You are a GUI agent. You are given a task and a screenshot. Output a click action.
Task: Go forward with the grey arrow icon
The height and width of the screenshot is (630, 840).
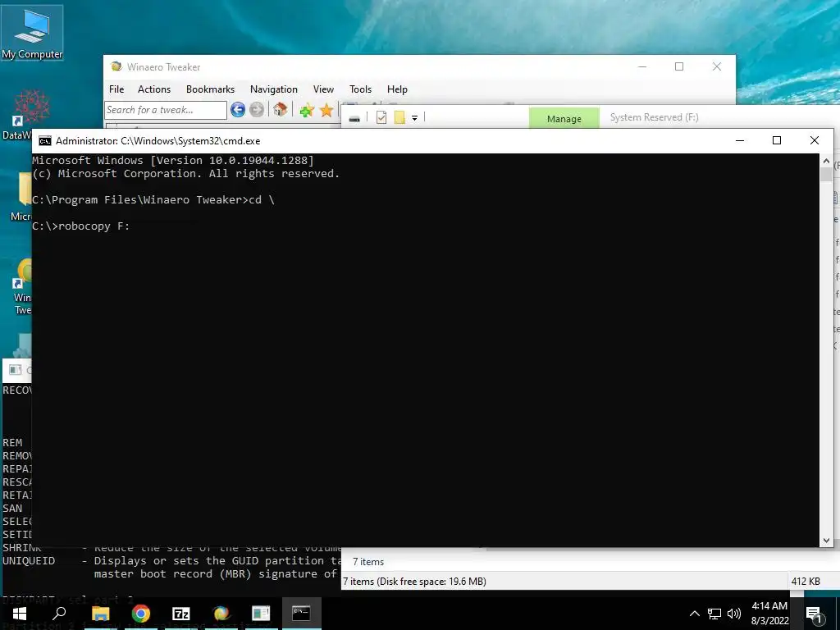click(x=257, y=110)
